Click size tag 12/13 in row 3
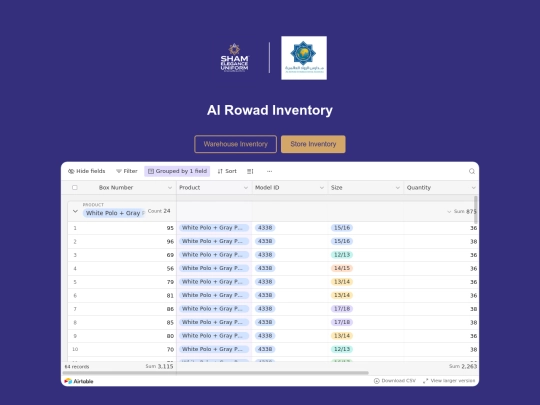The height and width of the screenshot is (405, 540). (342, 255)
